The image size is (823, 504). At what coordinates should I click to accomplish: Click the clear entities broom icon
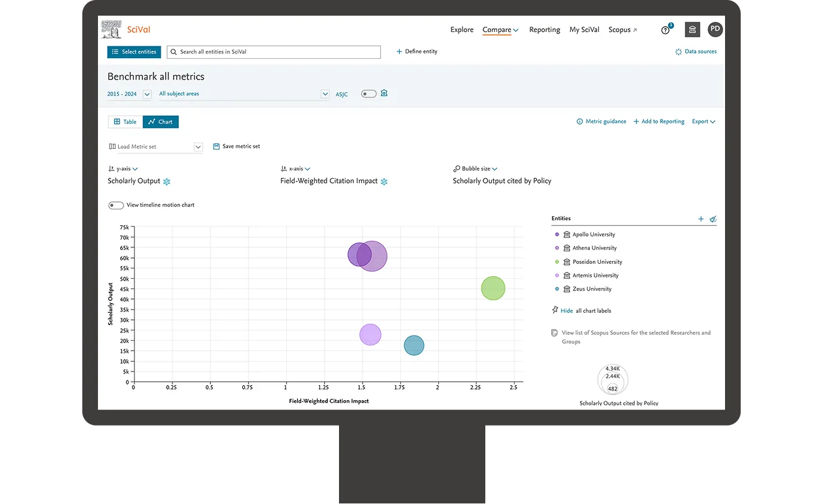[713, 219]
